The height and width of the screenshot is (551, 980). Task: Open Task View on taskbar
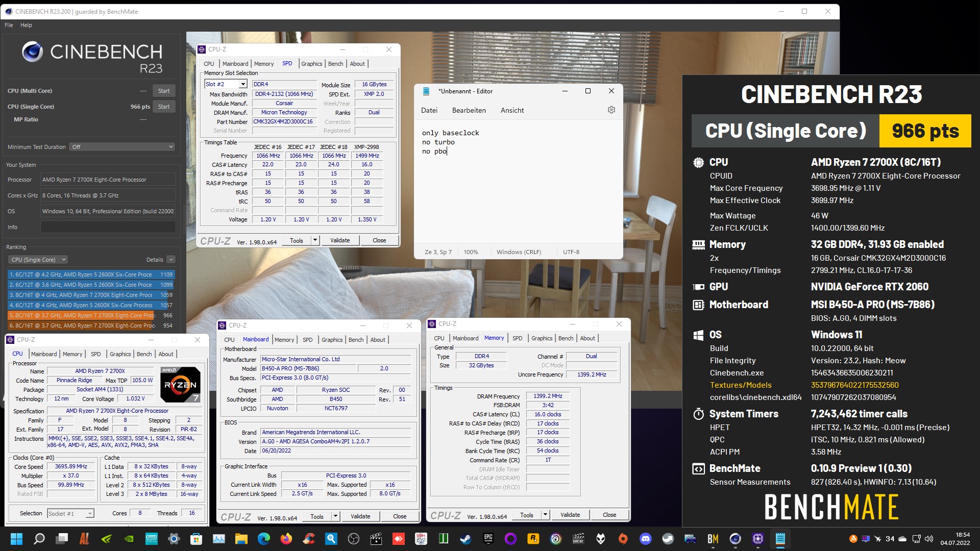62,539
